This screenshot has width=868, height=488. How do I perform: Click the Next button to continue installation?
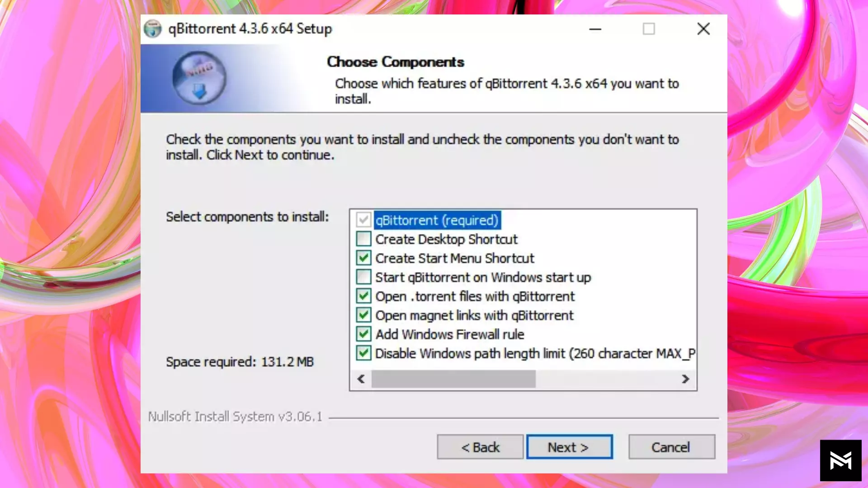pyautogui.click(x=568, y=447)
